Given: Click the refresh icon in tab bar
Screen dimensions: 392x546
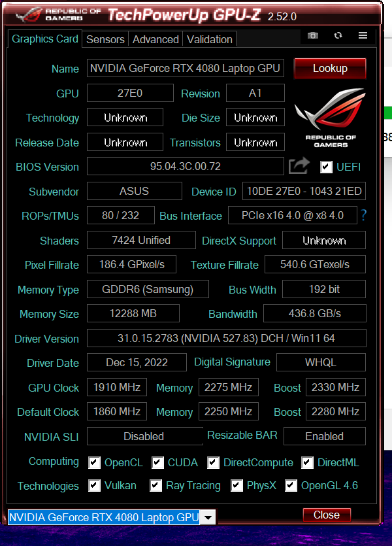Looking at the screenshot, I should [338, 36].
